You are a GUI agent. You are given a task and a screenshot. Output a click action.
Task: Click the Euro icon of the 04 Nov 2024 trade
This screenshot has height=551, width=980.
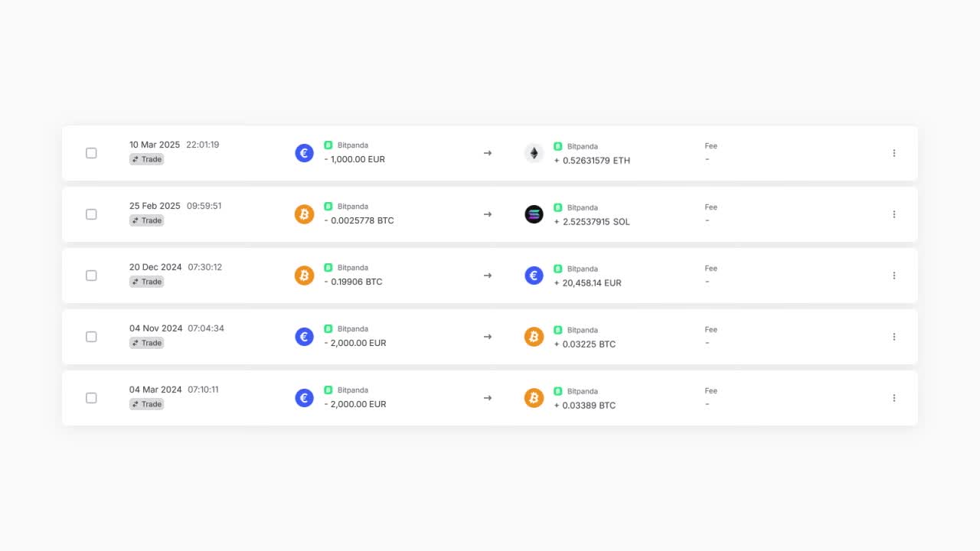(x=304, y=337)
